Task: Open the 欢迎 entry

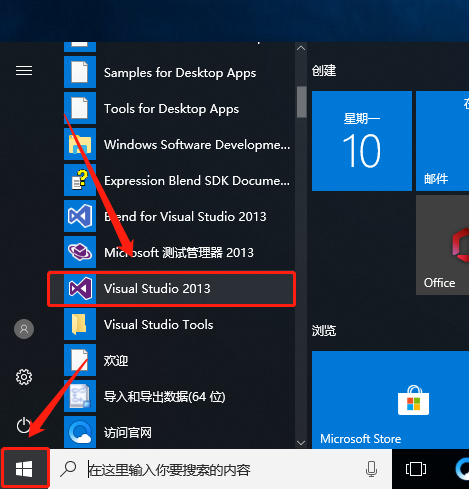Action: pos(179,360)
